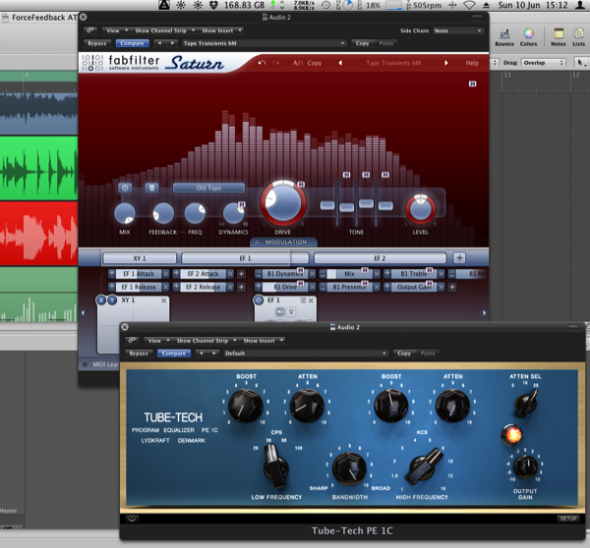Close the XY 1 controller panel

coord(164,300)
